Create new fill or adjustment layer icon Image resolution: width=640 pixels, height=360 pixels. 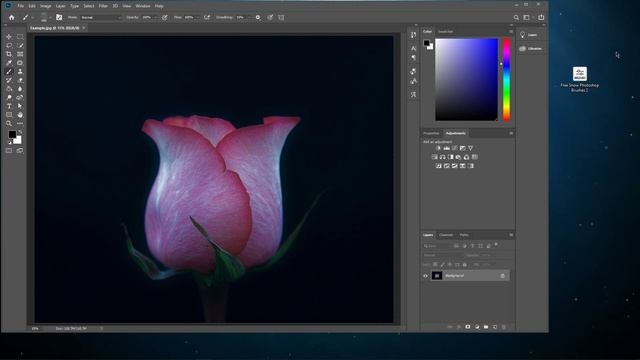tap(477, 327)
